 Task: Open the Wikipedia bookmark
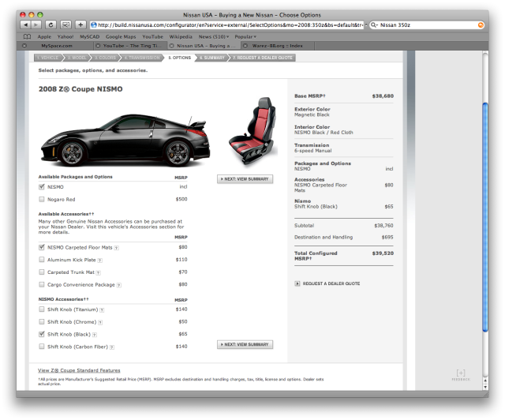[x=181, y=37]
